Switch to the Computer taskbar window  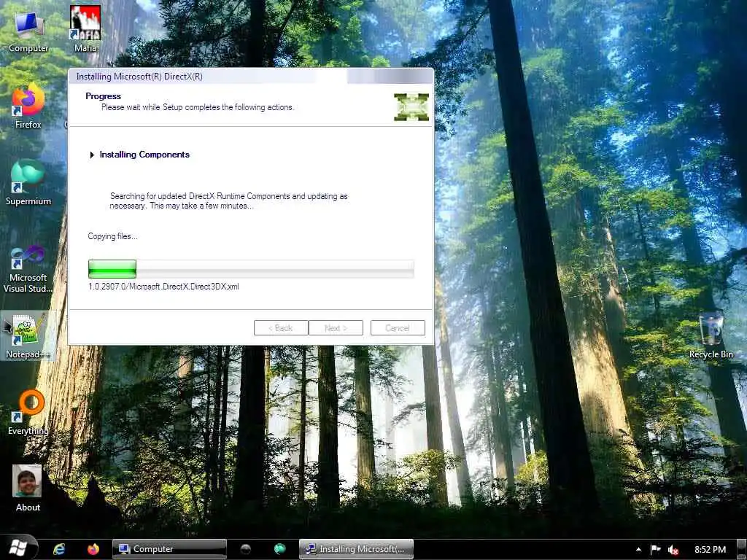[169, 549]
